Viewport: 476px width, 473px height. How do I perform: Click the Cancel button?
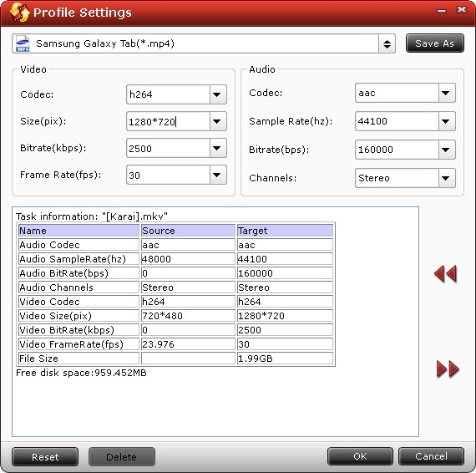tap(431, 456)
